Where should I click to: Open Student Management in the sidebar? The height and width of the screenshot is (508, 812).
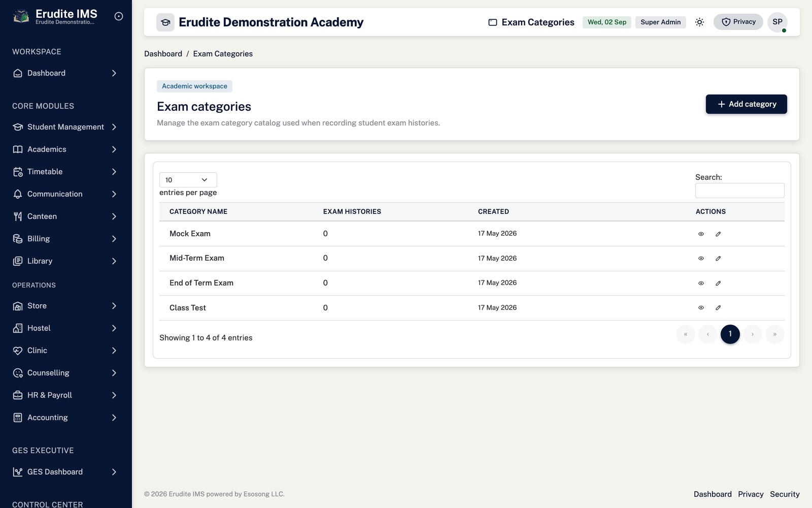pyautogui.click(x=66, y=127)
